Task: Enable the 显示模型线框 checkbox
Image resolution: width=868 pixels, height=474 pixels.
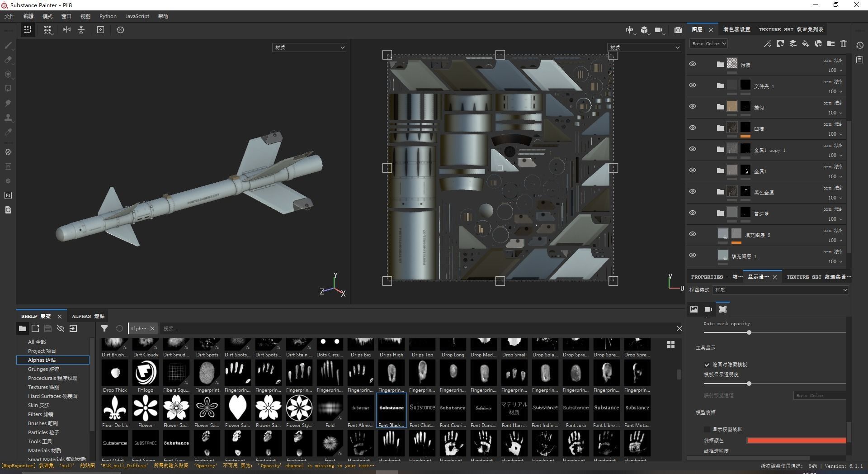Action: tap(707, 429)
